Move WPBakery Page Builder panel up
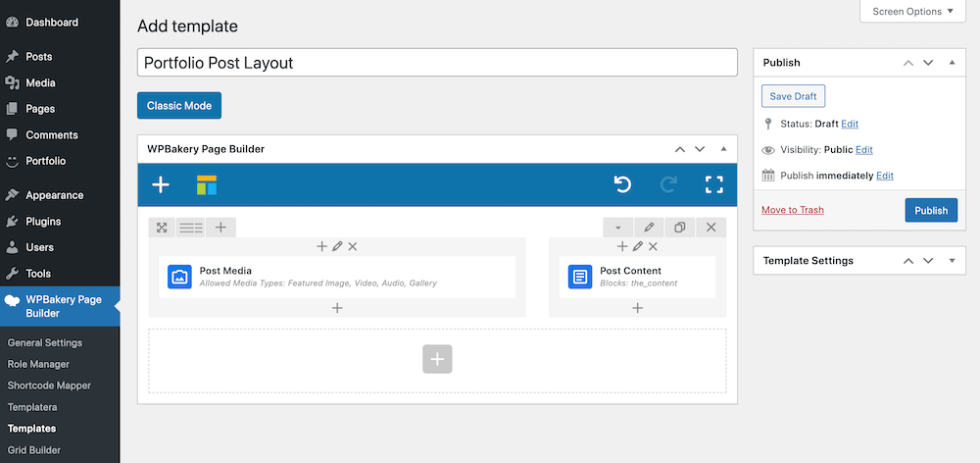980x463 pixels. tap(680, 149)
